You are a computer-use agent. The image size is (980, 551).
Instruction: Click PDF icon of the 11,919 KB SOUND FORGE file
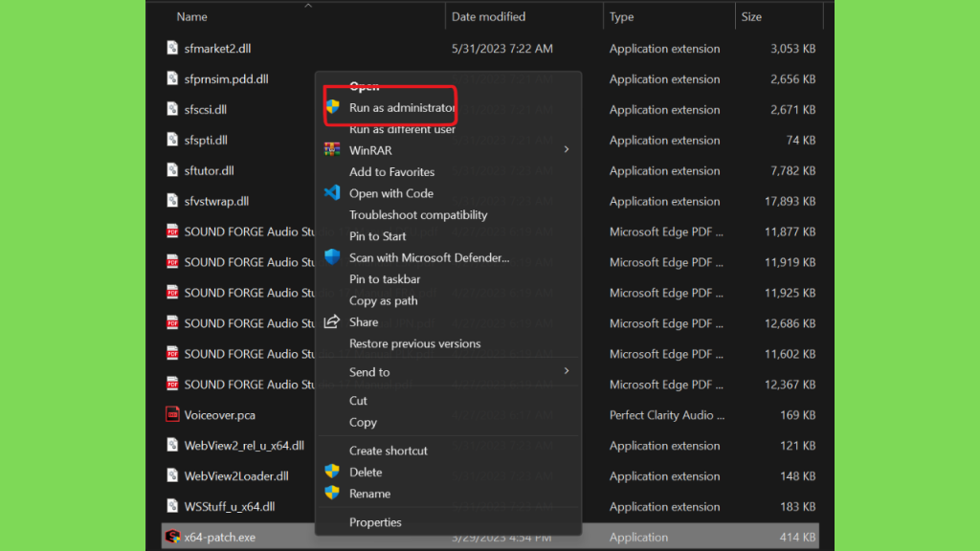click(x=172, y=262)
